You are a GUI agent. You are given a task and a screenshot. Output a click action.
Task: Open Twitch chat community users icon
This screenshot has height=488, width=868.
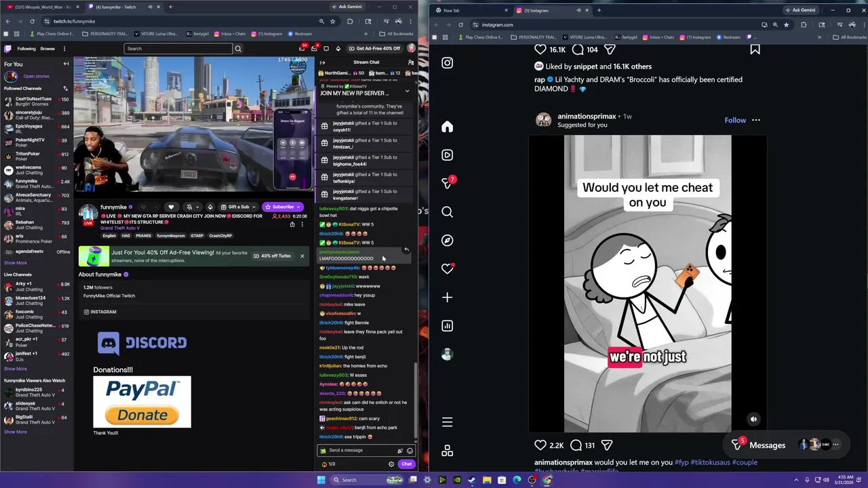[410, 62]
